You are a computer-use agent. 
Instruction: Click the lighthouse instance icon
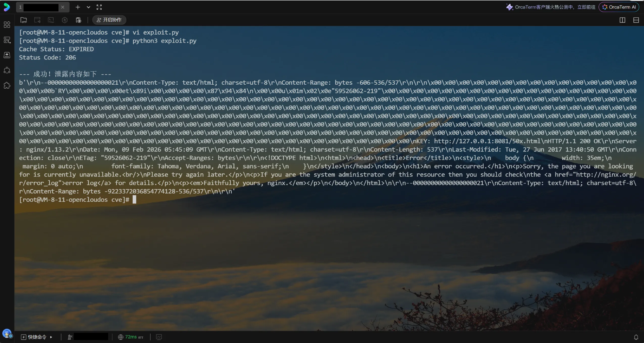pyautogui.click(x=70, y=337)
